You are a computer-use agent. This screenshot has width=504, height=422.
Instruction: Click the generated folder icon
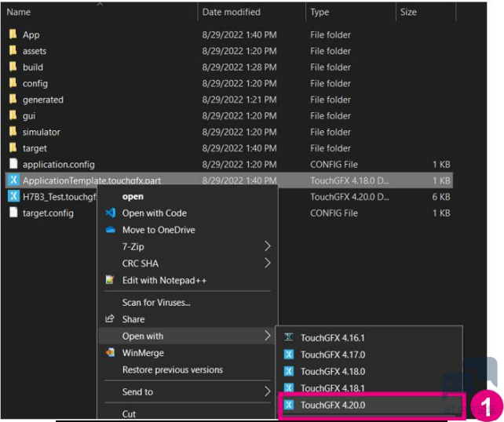(x=13, y=99)
